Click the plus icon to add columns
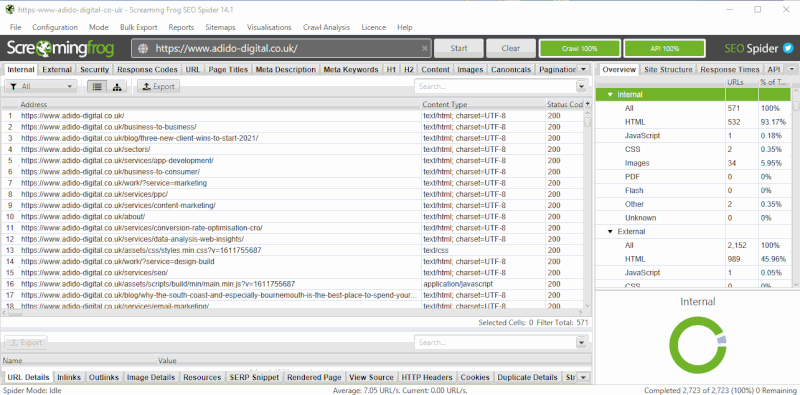Viewport: 800px width, 395px height. click(x=587, y=104)
